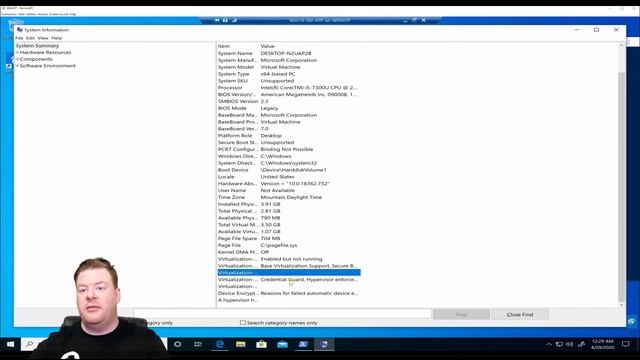This screenshot has height=360, width=640.
Task: Open the Action Center notifications icon
Action: click(x=626, y=344)
